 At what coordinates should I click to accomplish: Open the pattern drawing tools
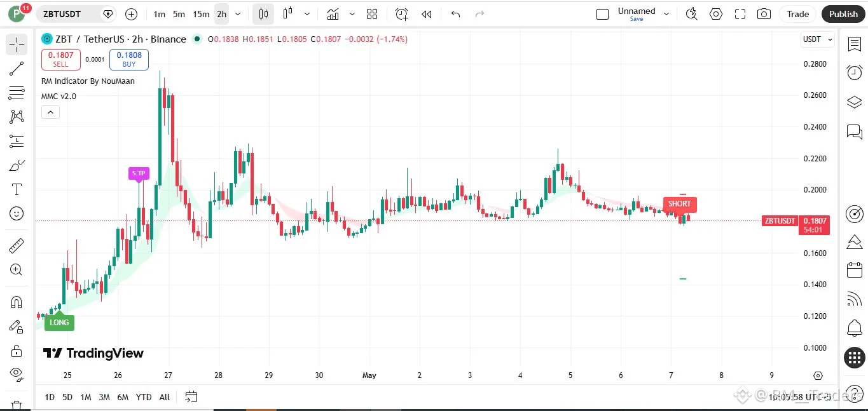click(17, 117)
